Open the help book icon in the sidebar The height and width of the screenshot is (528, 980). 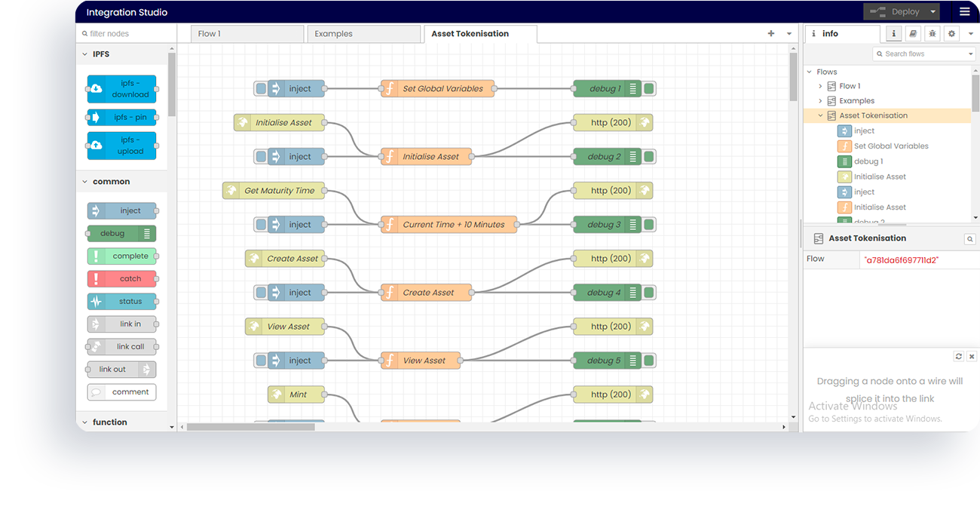(913, 33)
